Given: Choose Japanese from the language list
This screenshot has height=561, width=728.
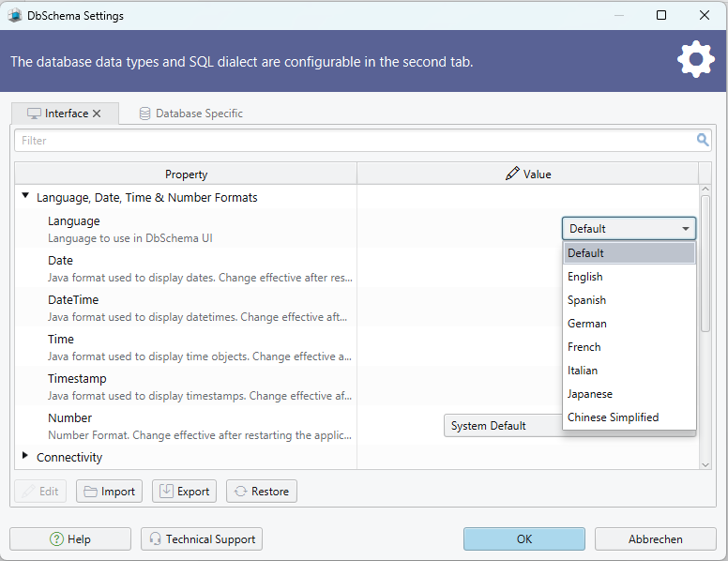Looking at the screenshot, I should [x=629, y=394].
